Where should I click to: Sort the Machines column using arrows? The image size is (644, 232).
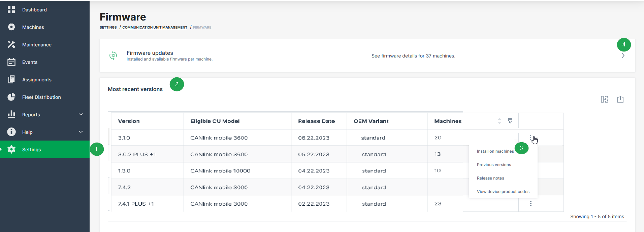500,121
